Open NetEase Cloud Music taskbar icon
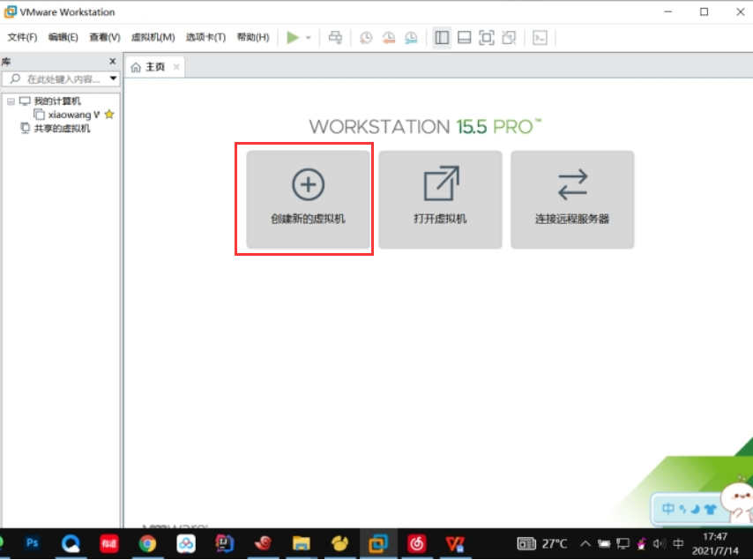Viewport: 753px width, 560px height. (416, 543)
